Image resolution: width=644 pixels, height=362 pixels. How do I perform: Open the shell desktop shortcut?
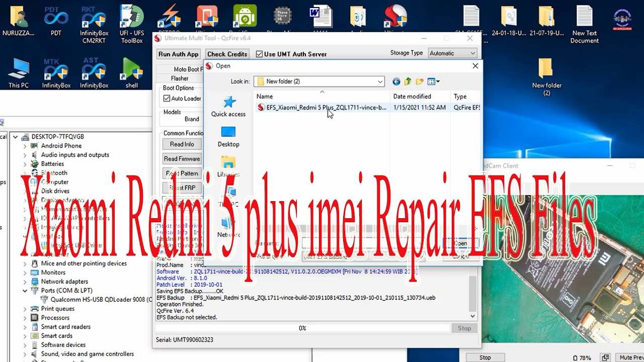pos(132,73)
